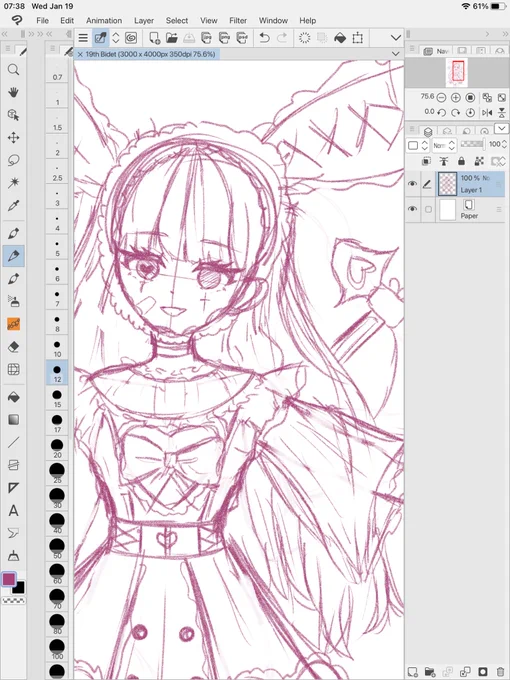The height and width of the screenshot is (680, 510).
Task: Open file with folder icon in command bar
Action: tap(172, 38)
